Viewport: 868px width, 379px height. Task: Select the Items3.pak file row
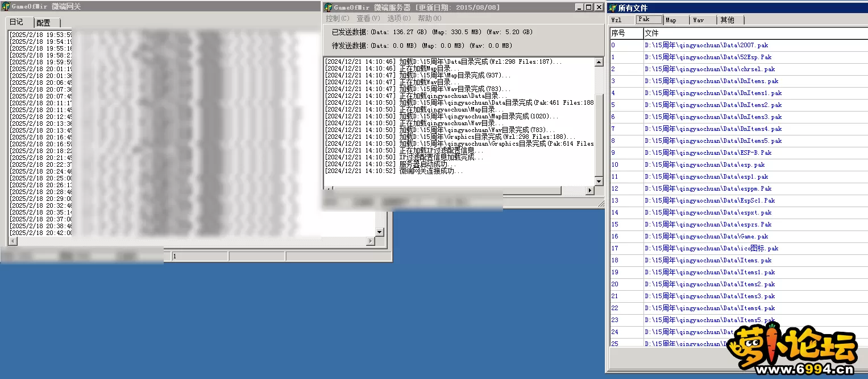click(738, 296)
